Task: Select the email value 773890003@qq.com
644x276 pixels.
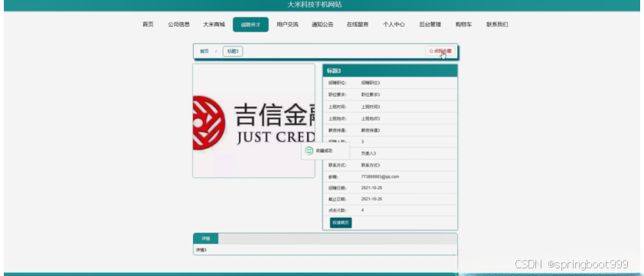Action: pyautogui.click(x=380, y=177)
